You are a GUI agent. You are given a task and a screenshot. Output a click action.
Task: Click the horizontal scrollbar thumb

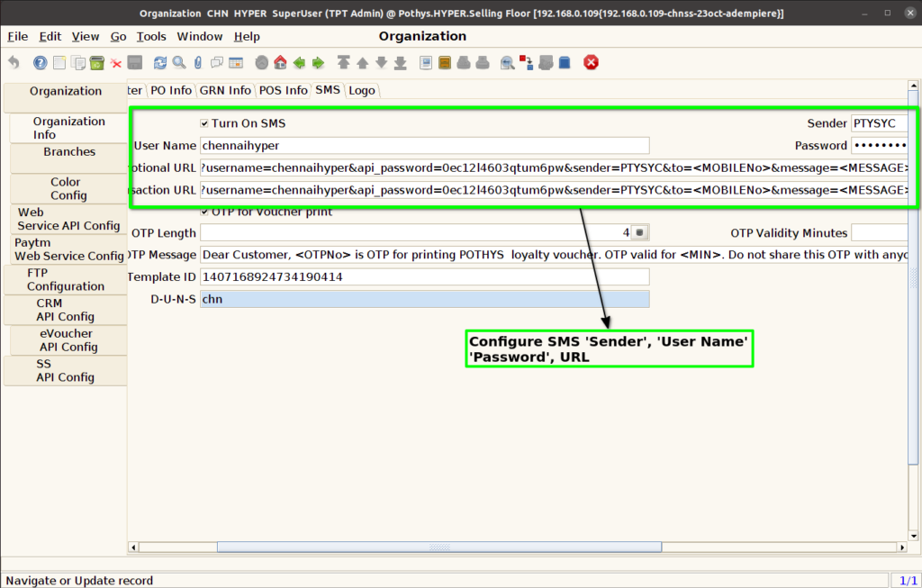click(439, 547)
